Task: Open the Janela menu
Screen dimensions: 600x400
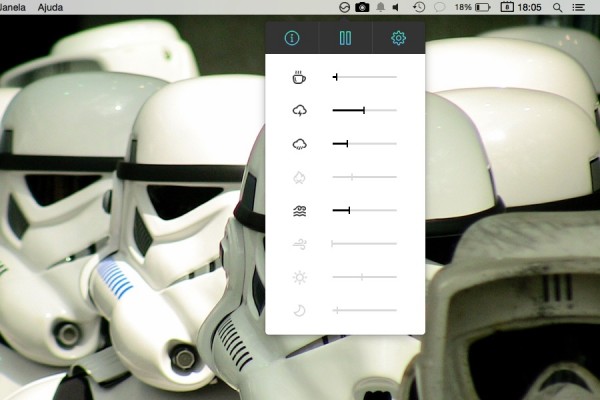Action: (x=13, y=7)
